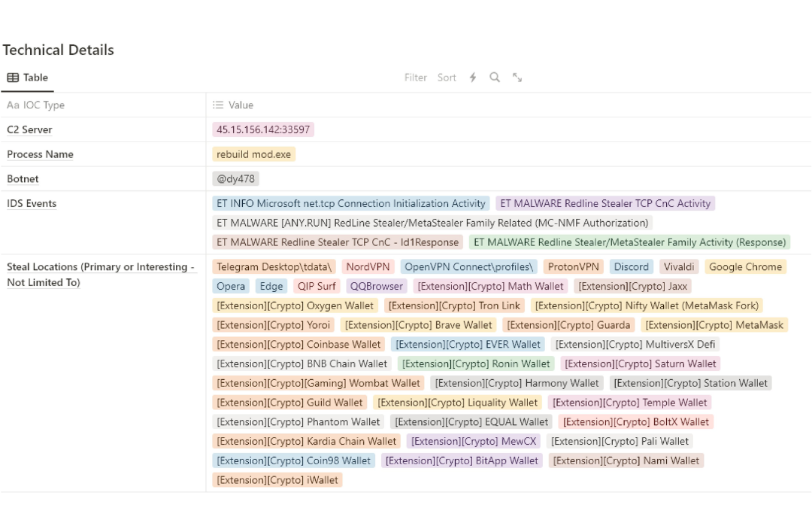Open search with the magnifier icon
Viewport: 812px width, 523px height.
click(x=495, y=78)
